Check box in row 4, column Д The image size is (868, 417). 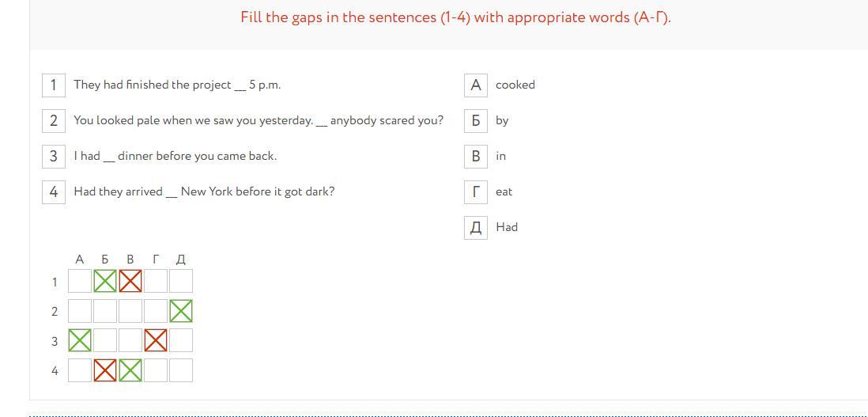click(x=181, y=370)
